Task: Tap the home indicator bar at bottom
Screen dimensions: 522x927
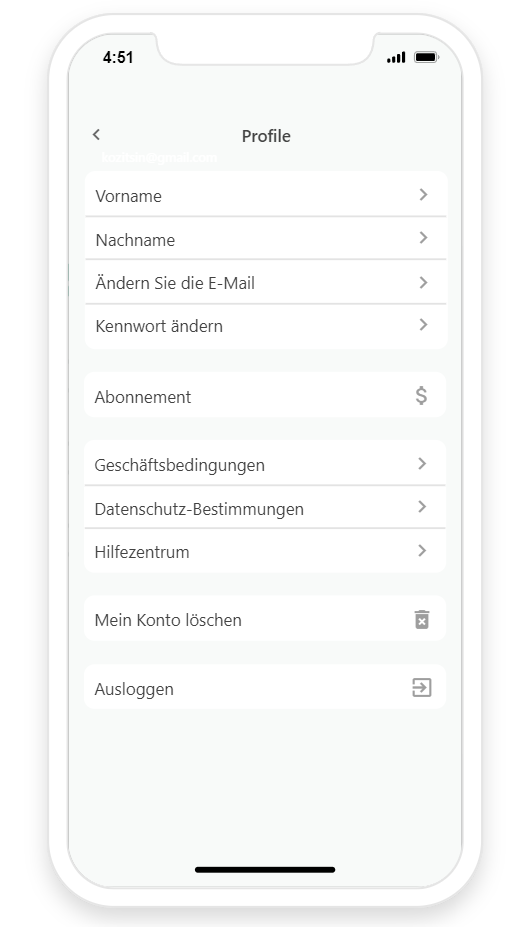Action: click(265, 870)
